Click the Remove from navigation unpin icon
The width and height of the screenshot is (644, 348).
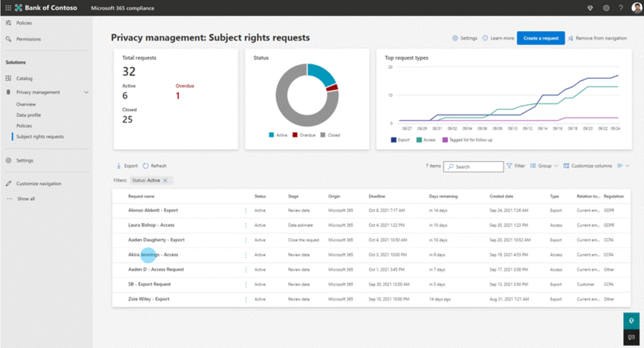571,38
